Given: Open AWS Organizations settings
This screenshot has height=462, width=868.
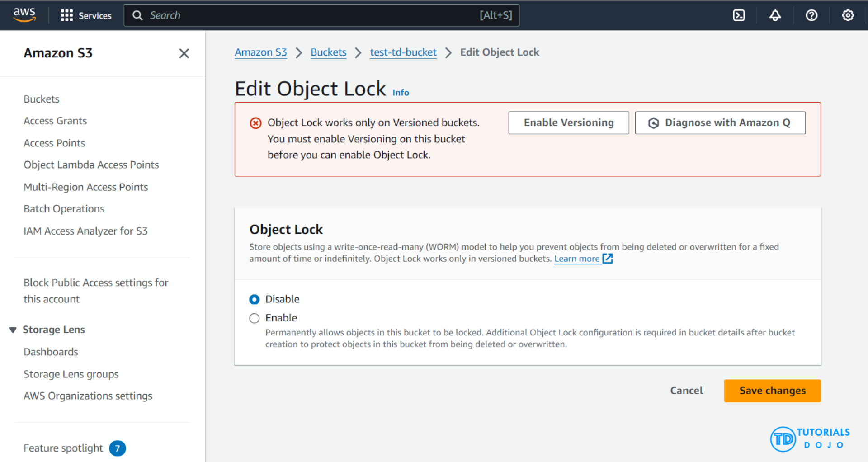Looking at the screenshot, I should click(x=88, y=396).
